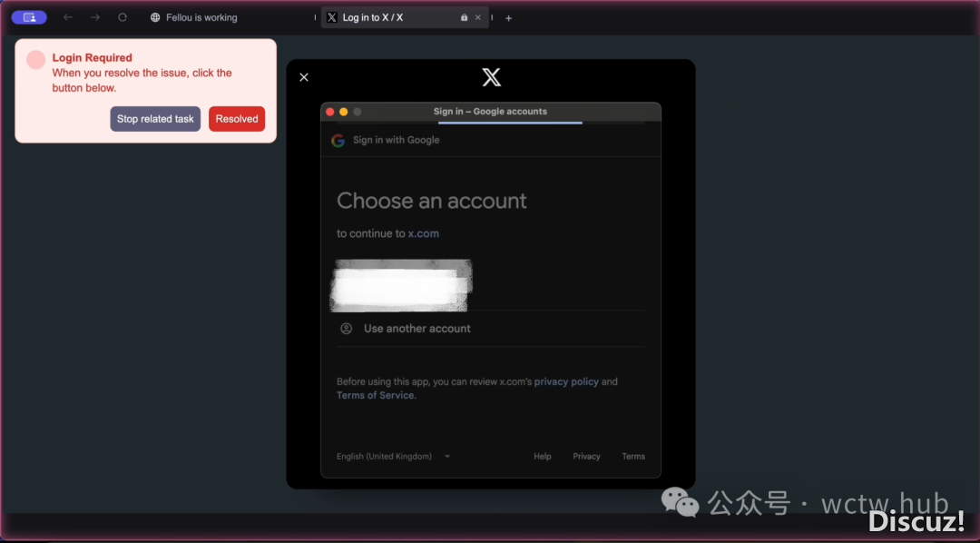
Task: Open the Terms of Service link
Action: (375, 395)
